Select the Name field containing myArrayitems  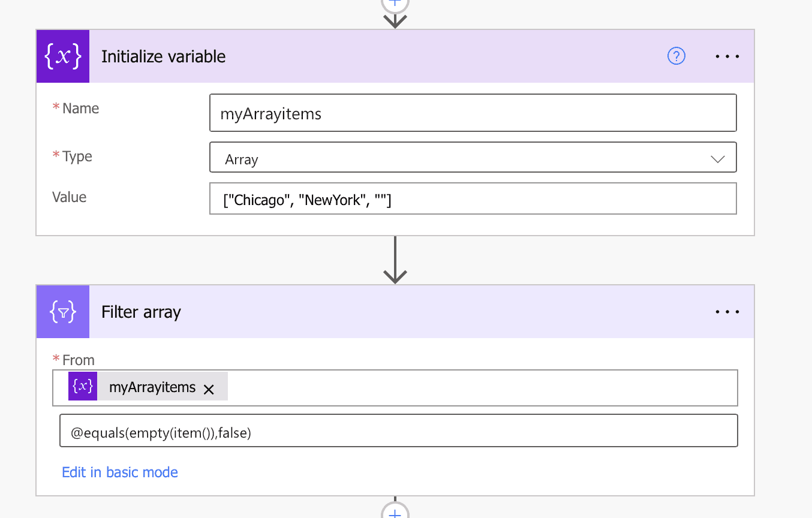pyautogui.click(x=473, y=113)
